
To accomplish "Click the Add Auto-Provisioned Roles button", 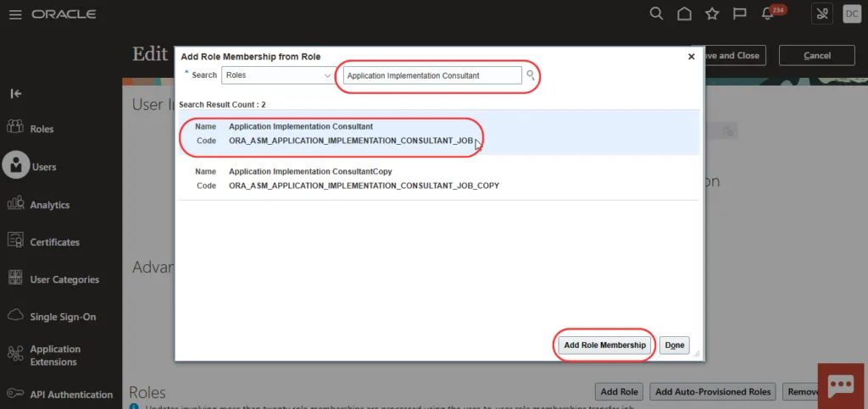I will [x=713, y=391].
